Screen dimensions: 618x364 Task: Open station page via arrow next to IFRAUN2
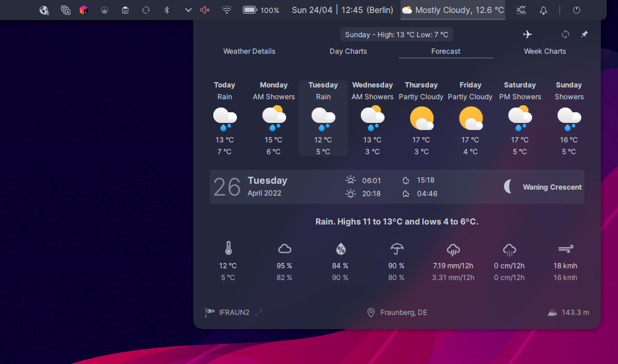pos(259,313)
